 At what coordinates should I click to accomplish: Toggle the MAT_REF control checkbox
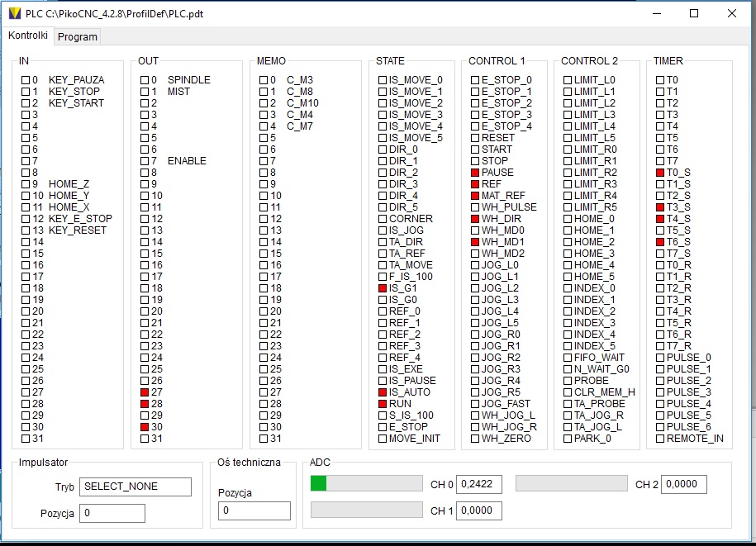click(475, 196)
